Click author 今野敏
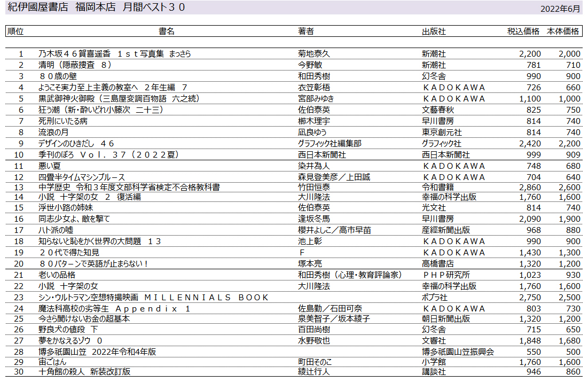 point(310,65)
